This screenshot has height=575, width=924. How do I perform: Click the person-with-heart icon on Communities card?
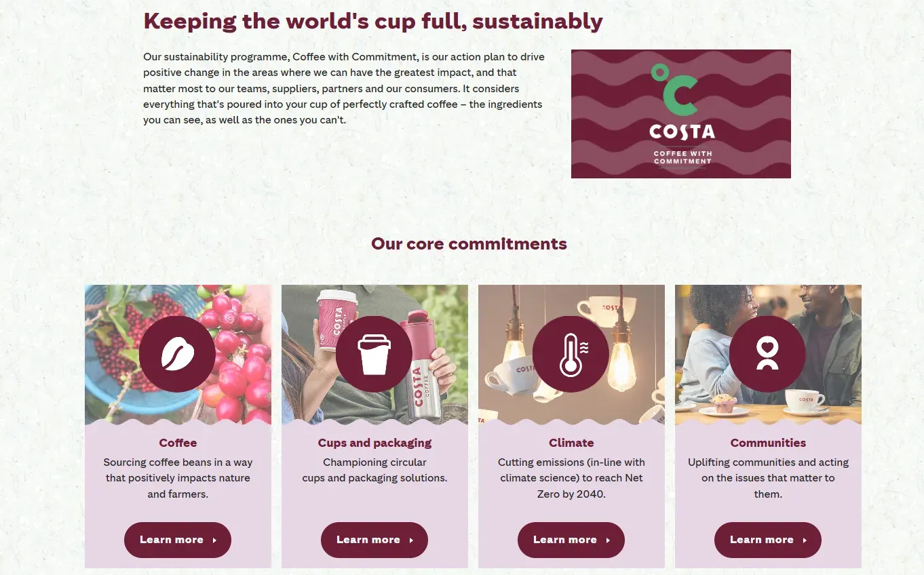click(767, 353)
